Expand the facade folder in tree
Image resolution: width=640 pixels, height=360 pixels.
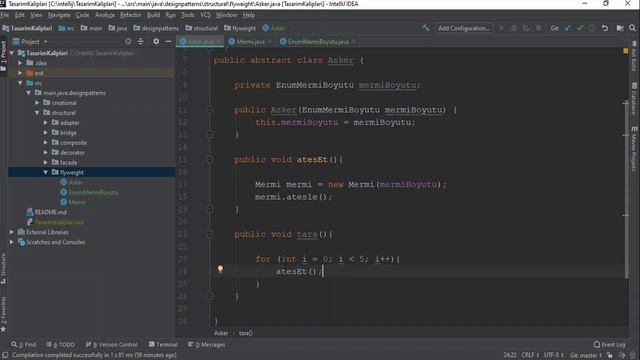tap(46, 162)
